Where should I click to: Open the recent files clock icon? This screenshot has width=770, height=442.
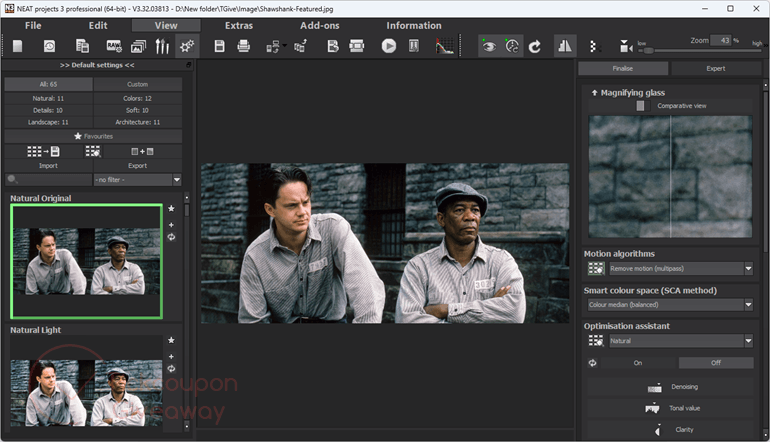click(x=50, y=46)
